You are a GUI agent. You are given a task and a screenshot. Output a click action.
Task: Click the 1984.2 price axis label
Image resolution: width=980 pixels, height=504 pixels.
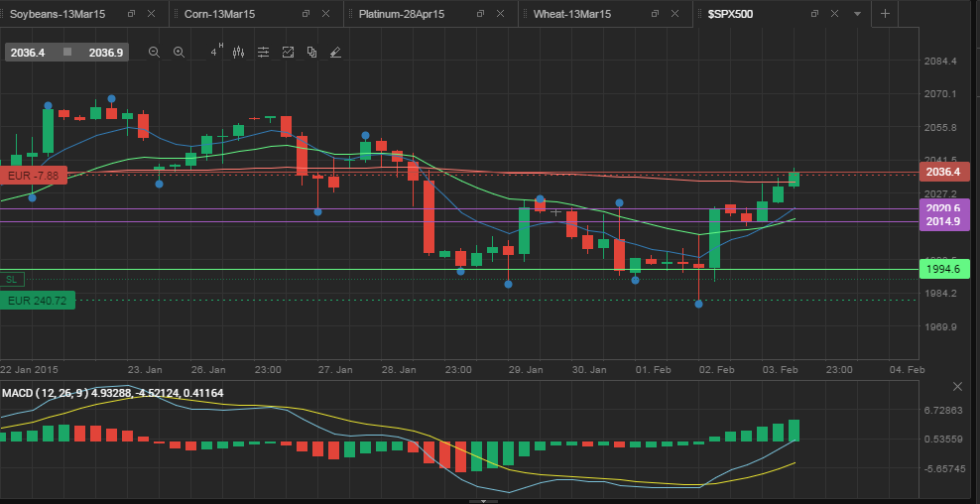pyautogui.click(x=940, y=294)
